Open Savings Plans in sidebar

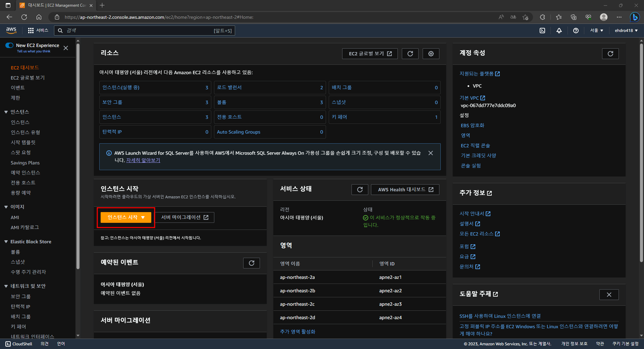[25, 163]
